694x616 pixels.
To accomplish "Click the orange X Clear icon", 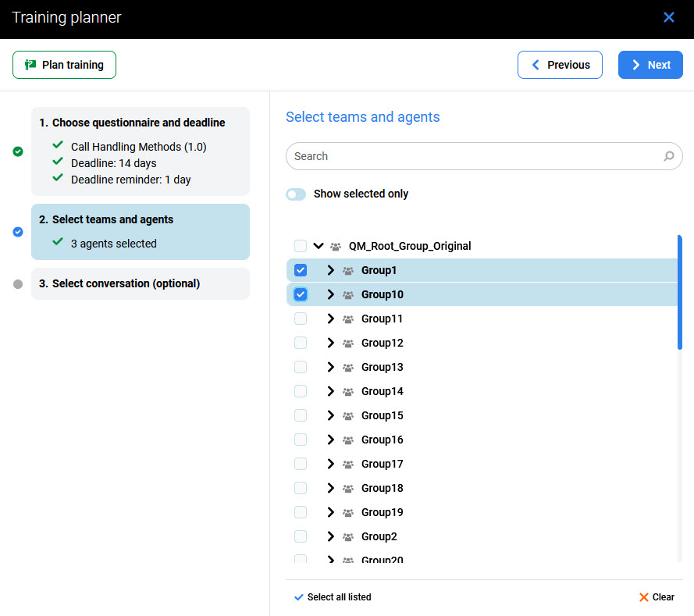I will click(x=644, y=597).
